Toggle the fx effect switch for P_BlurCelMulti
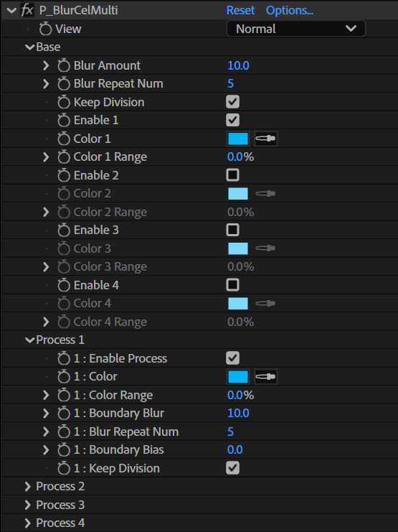 pos(27,10)
